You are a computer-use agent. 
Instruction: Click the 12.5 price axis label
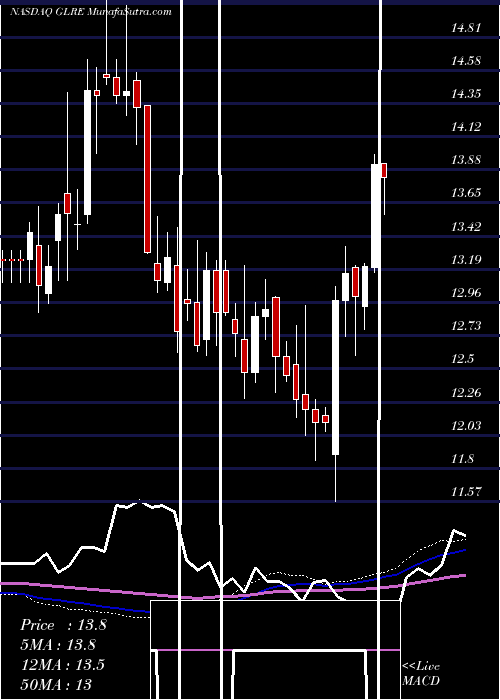coord(463,359)
